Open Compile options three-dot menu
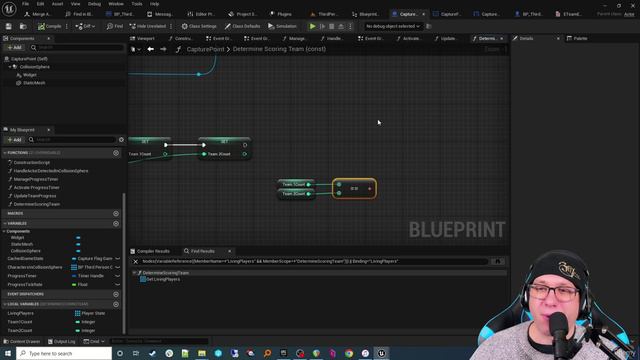Image resolution: width=640 pixels, height=360 pixels. (67, 26)
